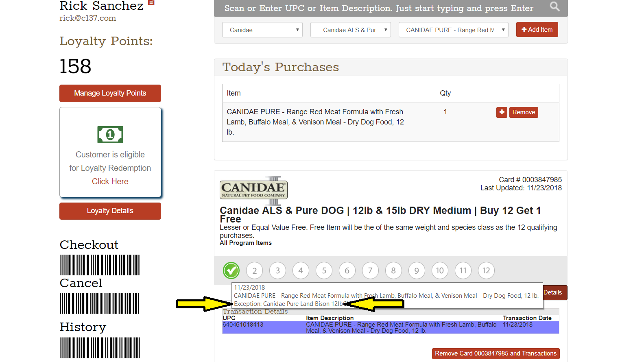This screenshot has height=362, width=644.
Task: Click the rick@c137.com email text
Action: [87, 18]
